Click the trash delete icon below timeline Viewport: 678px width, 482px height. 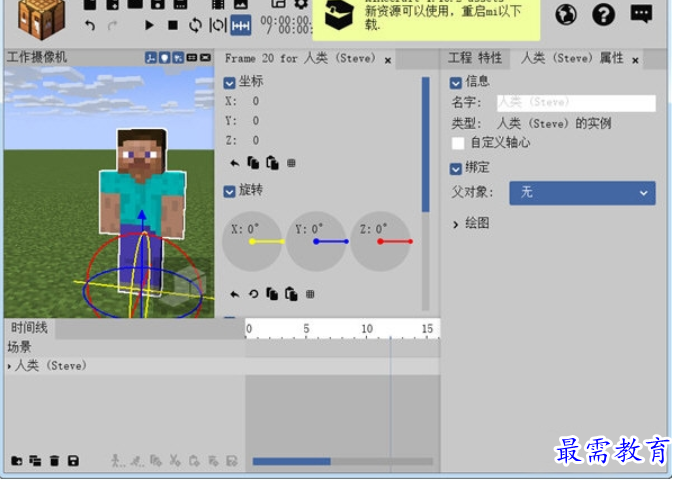54,461
